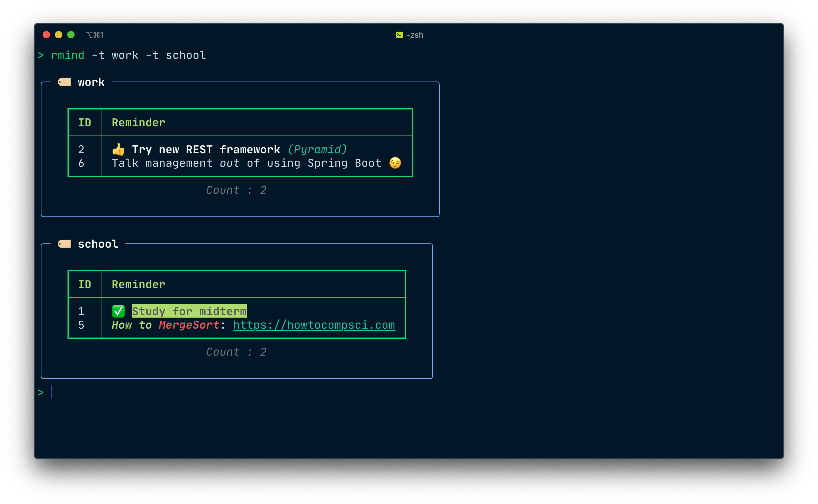Click the ID header in school table
Screen dimensions: 818x504
(x=84, y=285)
